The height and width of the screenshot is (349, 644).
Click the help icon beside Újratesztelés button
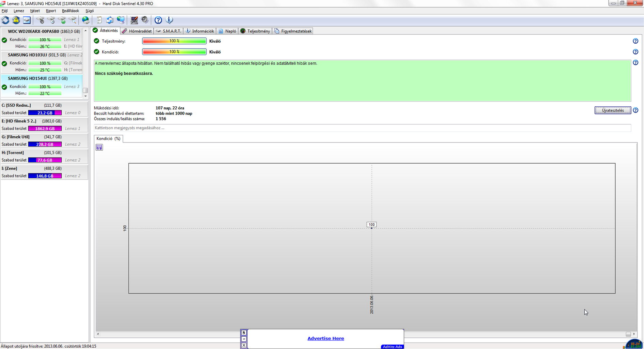click(x=635, y=110)
